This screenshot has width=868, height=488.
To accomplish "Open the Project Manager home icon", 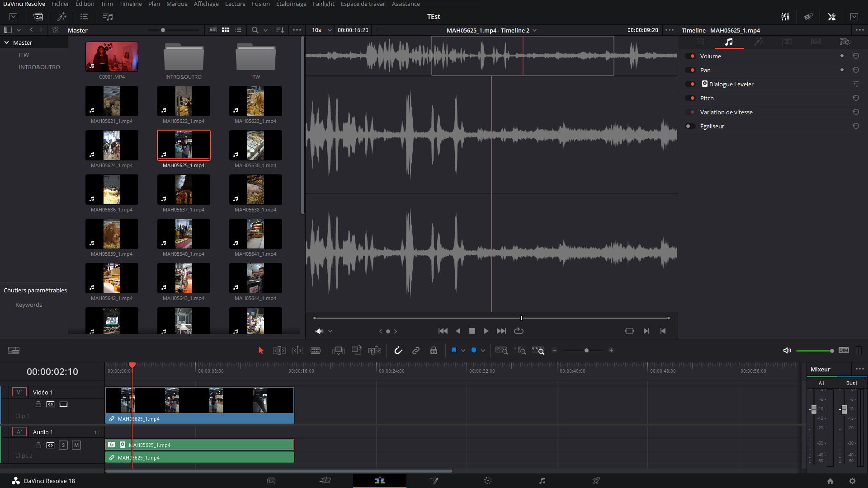I will [830, 481].
